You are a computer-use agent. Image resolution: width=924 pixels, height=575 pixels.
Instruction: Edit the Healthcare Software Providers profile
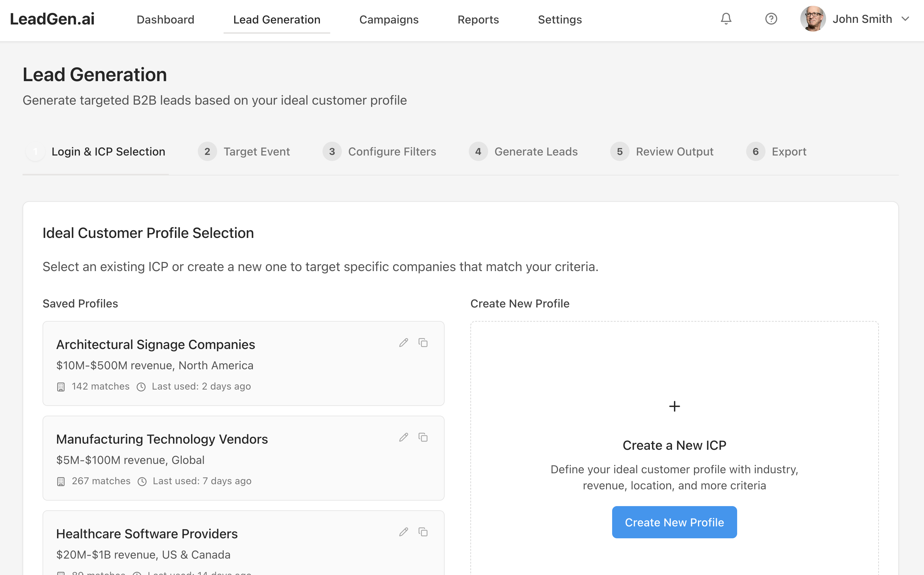tap(403, 532)
